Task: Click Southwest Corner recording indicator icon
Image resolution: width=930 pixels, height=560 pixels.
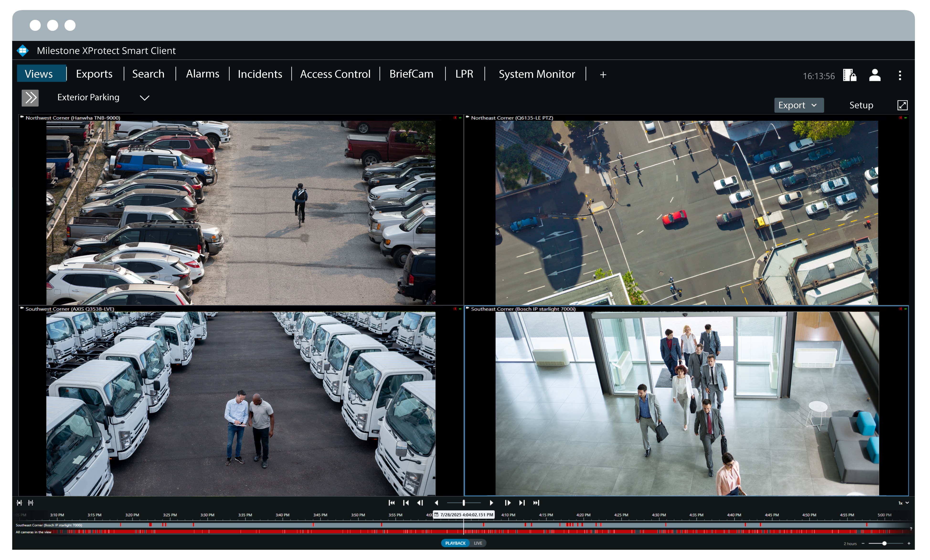Action: [x=455, y=309]
